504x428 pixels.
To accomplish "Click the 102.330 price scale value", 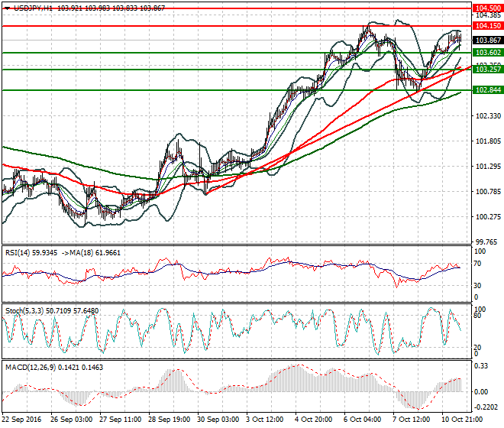I will [x=488, y=116].
